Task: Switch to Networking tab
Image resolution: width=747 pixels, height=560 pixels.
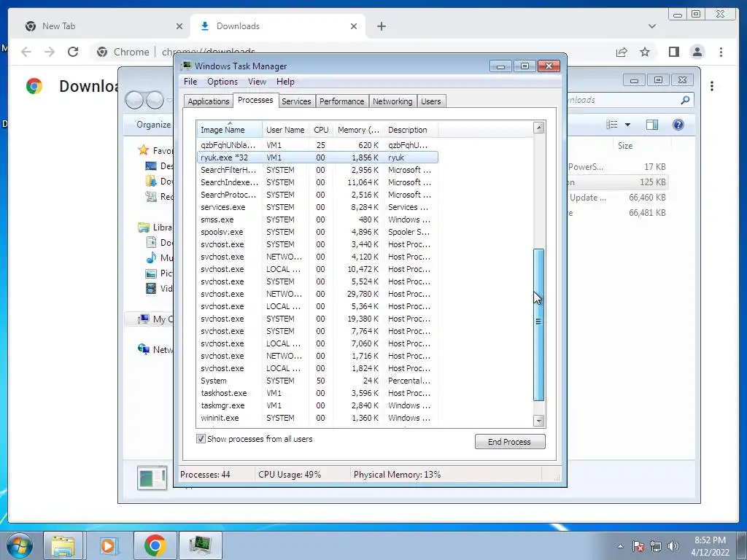Action: 392,101
